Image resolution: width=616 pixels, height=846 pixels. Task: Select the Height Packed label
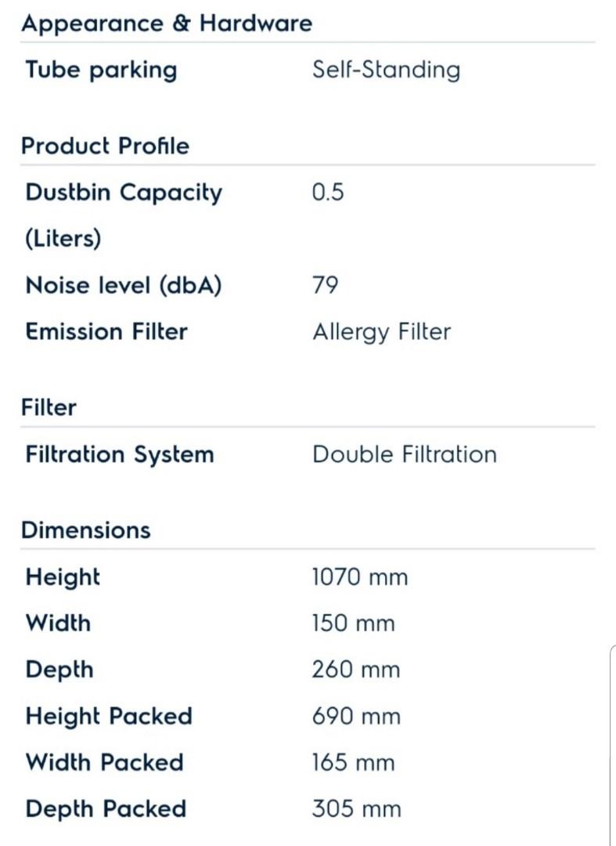[109, 717]
